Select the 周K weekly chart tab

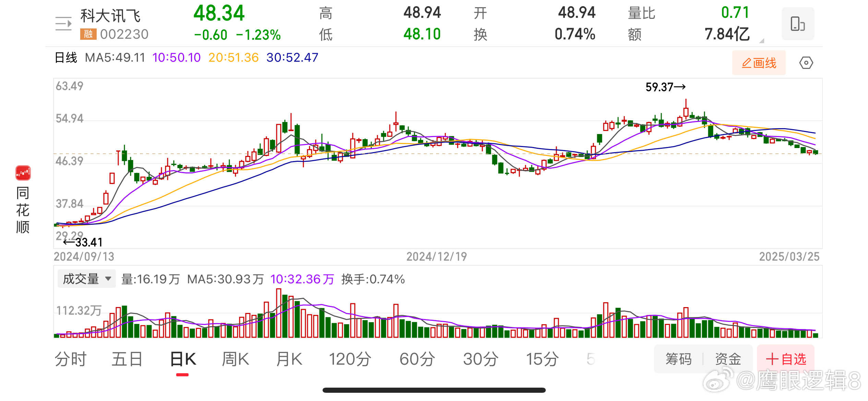tap(235, 359)
